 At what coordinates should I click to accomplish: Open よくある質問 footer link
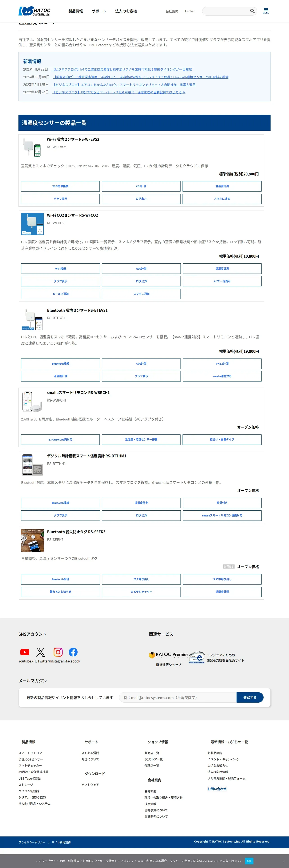pos(90,753)
